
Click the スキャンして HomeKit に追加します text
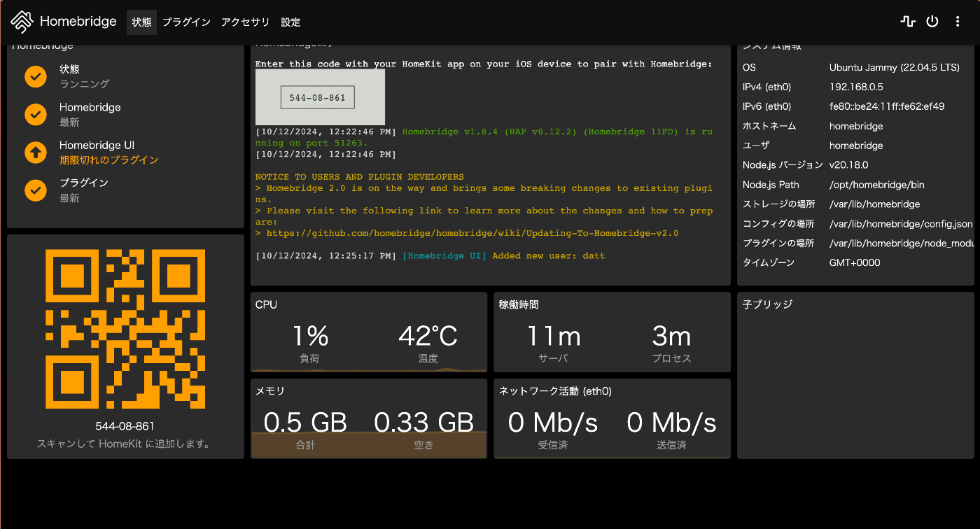coord(124,444)
